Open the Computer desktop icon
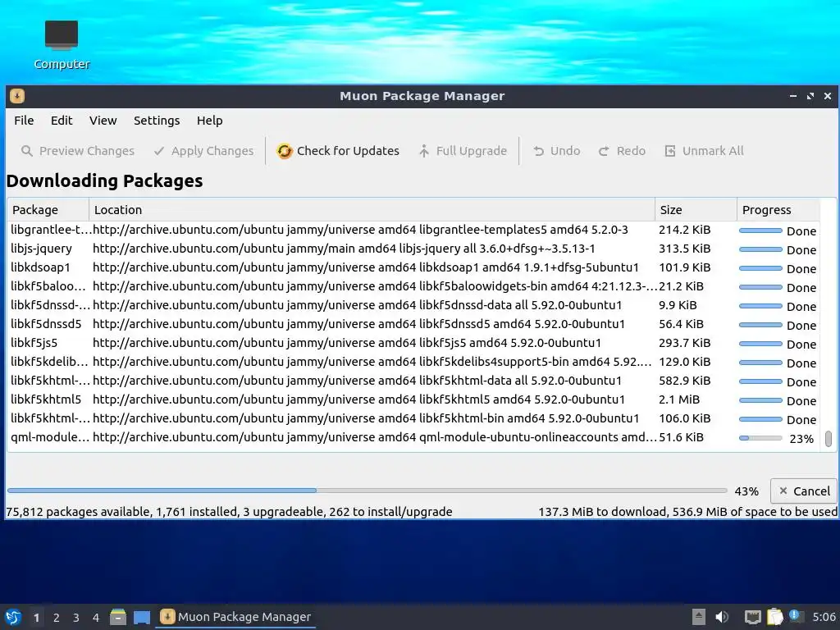 pos(62,45)
